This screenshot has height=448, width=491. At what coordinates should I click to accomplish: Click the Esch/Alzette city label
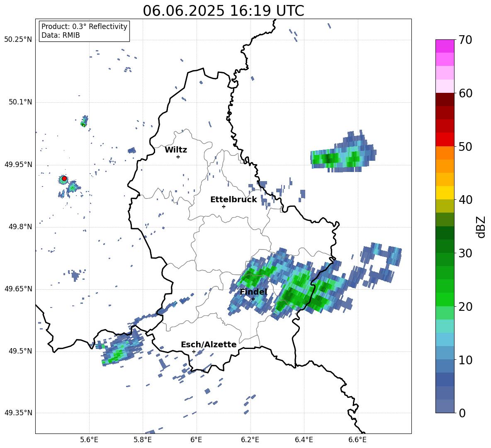coord(209,345)
